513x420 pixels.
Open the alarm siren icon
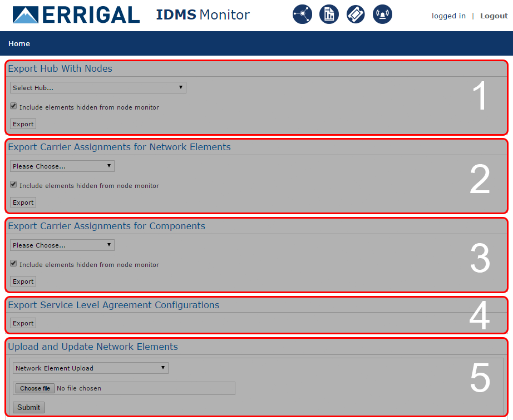[x=382, y=14]
